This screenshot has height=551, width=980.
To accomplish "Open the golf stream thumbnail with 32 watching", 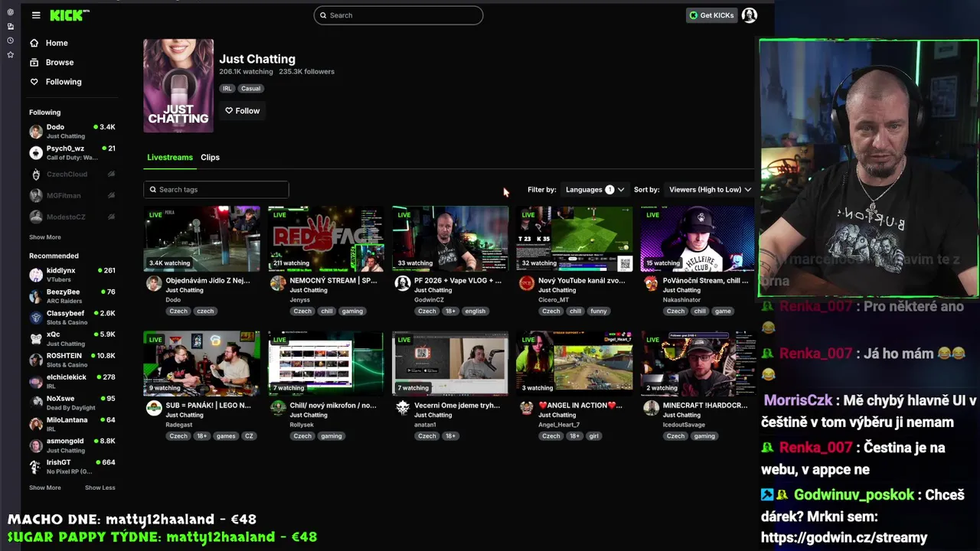I will (x=574, y=239).
